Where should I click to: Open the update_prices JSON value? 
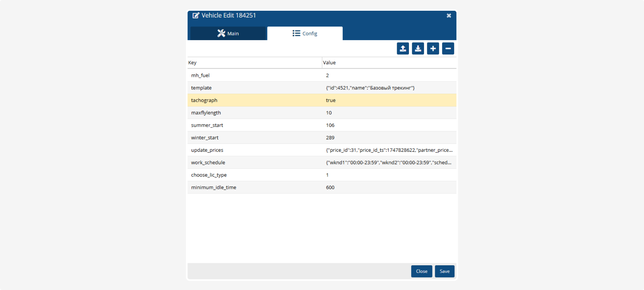click(x=389, y=150)
